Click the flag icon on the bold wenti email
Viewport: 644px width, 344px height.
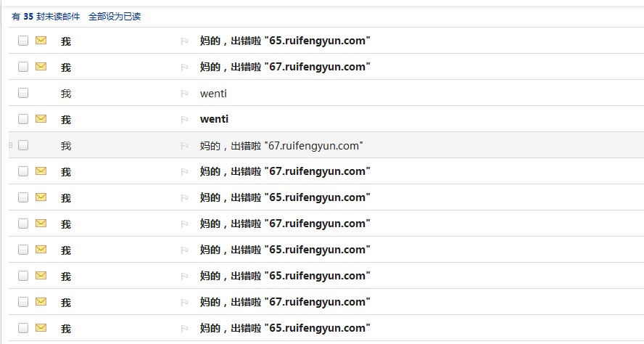click(184, 120)
